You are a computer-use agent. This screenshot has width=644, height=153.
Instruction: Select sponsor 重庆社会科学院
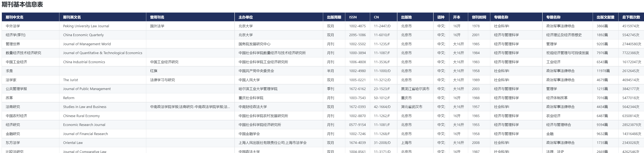[x=251, y=98]
